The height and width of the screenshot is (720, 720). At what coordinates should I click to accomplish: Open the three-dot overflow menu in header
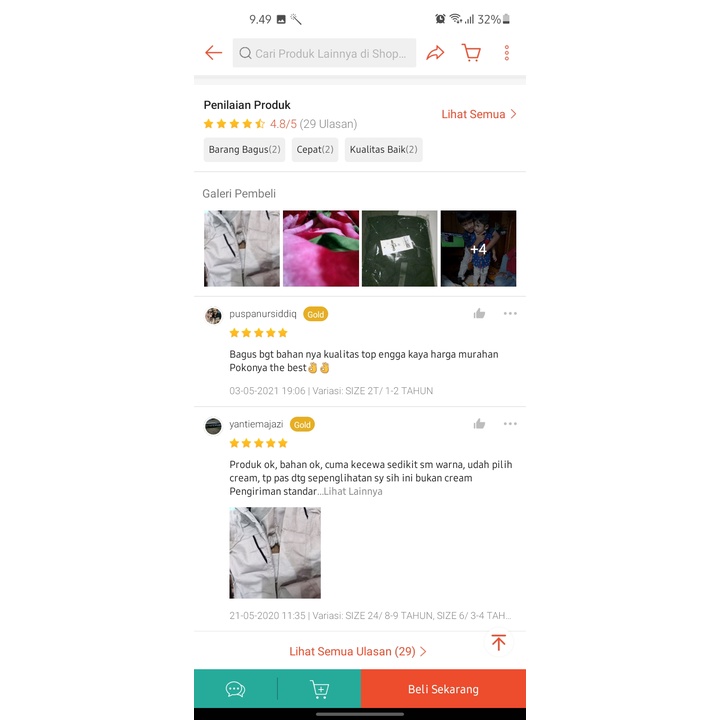pos(506,53)
